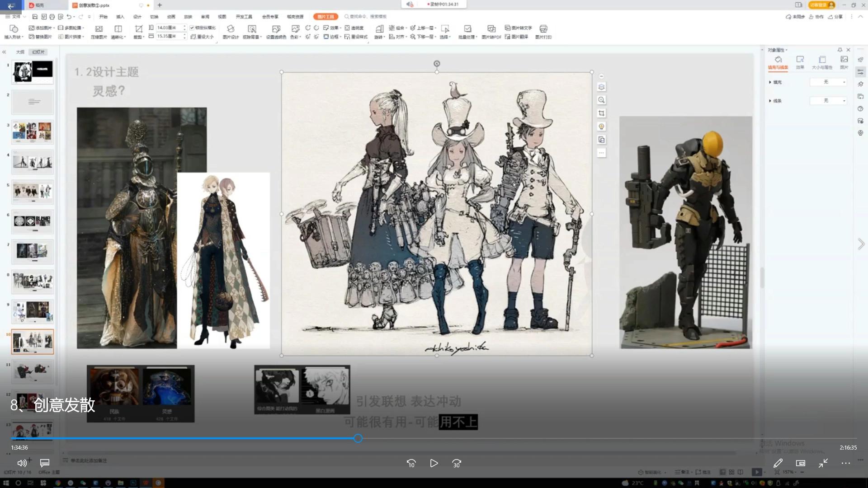
Task: Click the pen annotation icon in video controls
Action: [x=778, y=463]
